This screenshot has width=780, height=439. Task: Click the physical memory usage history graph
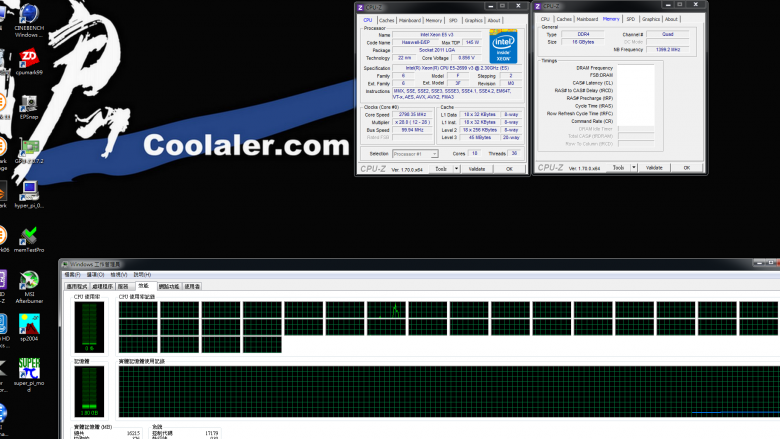coord(448,391)
